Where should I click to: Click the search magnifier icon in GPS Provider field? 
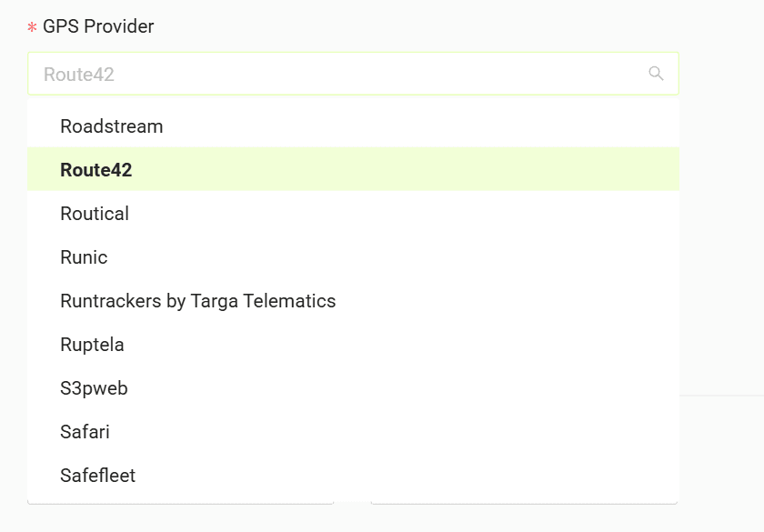(x=656, y=74)
